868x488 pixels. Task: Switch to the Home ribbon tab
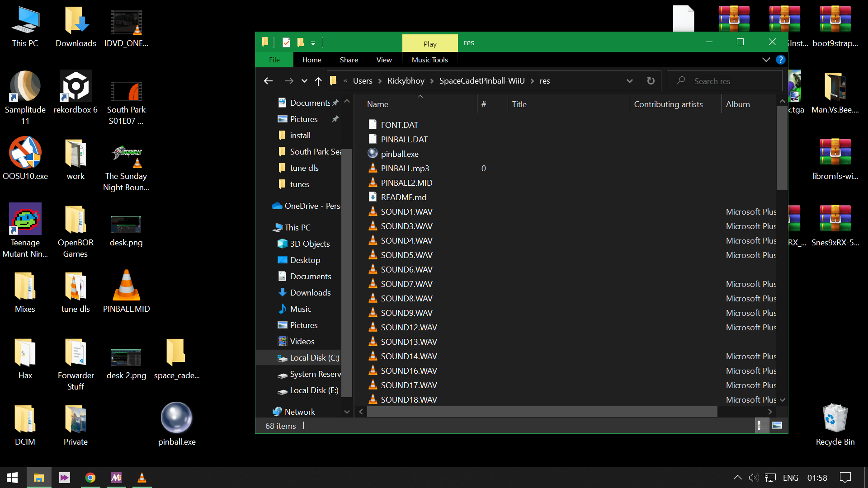point(312,60)
